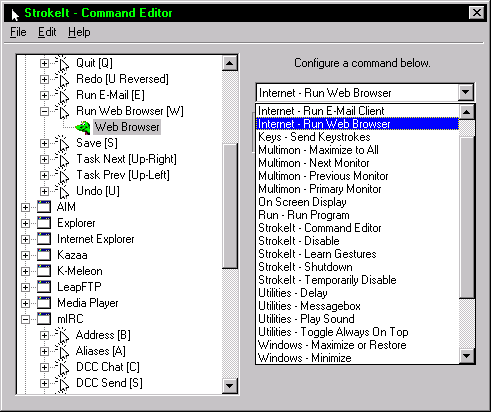This screenshot has height=412, width=491.
Task: Select the Media Player application icon
Action: (x=44, y=303)
